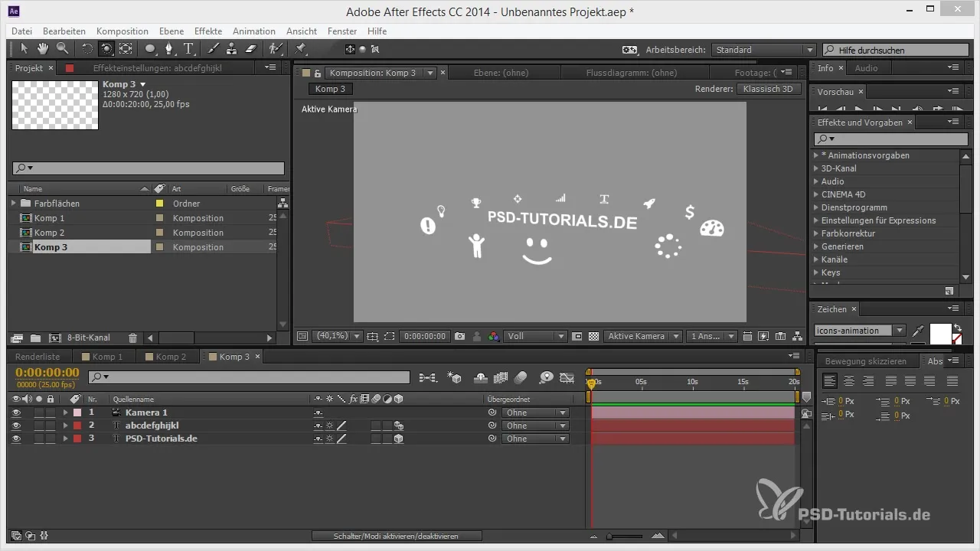Toggle visibility of the abcdefghijkl layer
The image size is (980, 551).
[x=16, y=425]
